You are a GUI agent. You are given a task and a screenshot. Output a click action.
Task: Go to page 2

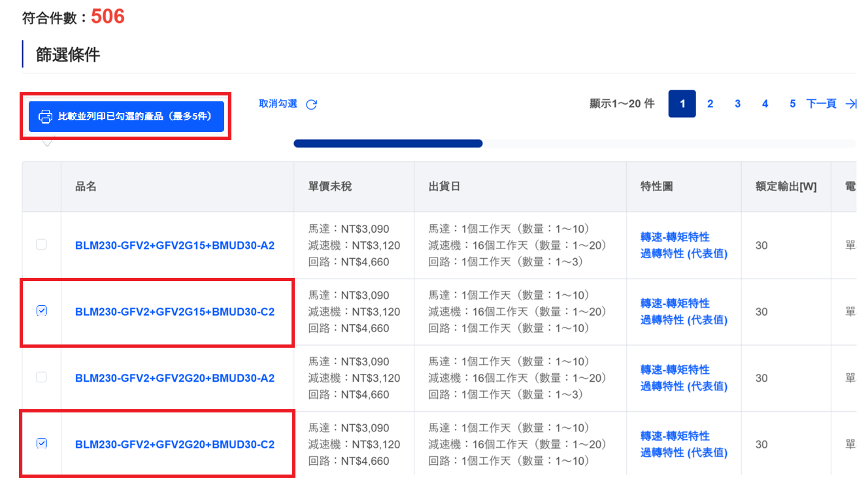point(710,104)
